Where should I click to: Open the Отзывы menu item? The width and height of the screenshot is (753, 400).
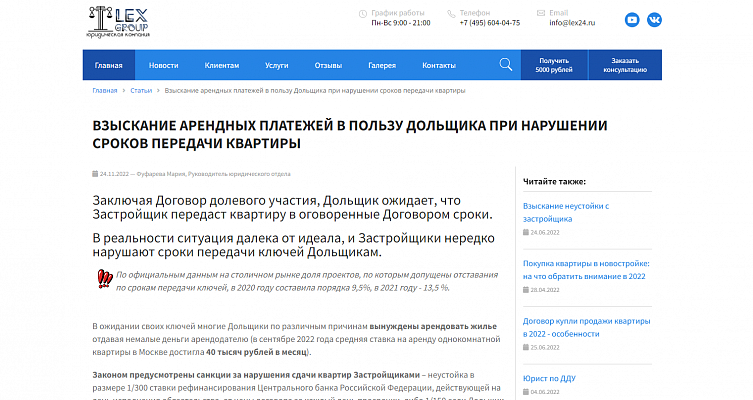tap(328, 65)
